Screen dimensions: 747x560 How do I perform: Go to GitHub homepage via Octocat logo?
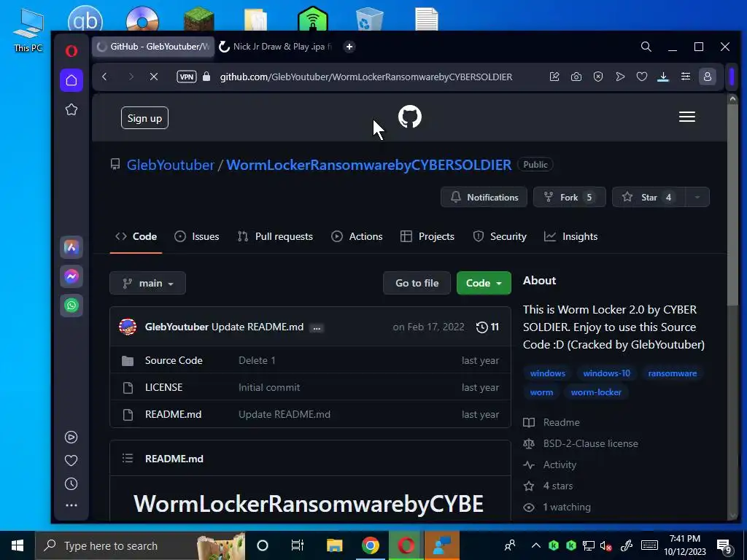tap(410, 117)
